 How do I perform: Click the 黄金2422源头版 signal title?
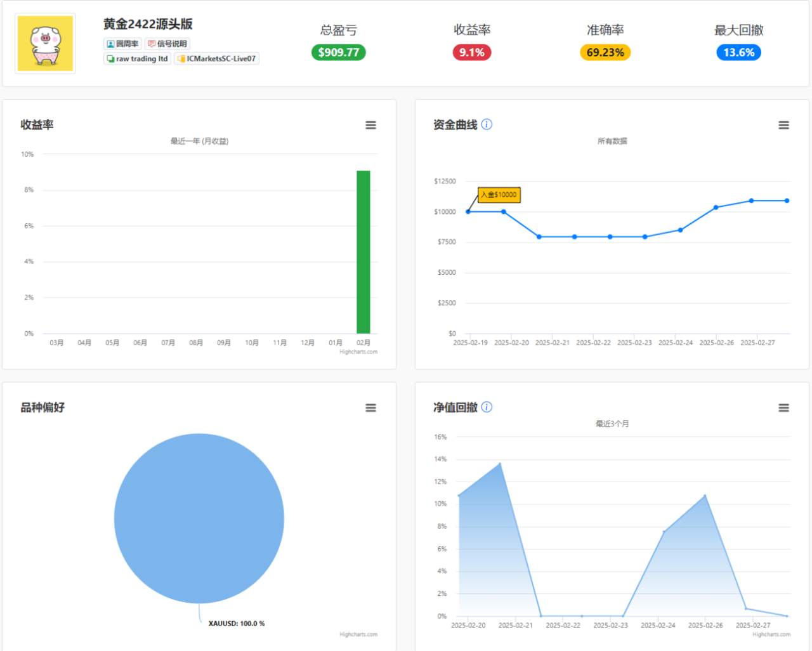click(148, 24)
